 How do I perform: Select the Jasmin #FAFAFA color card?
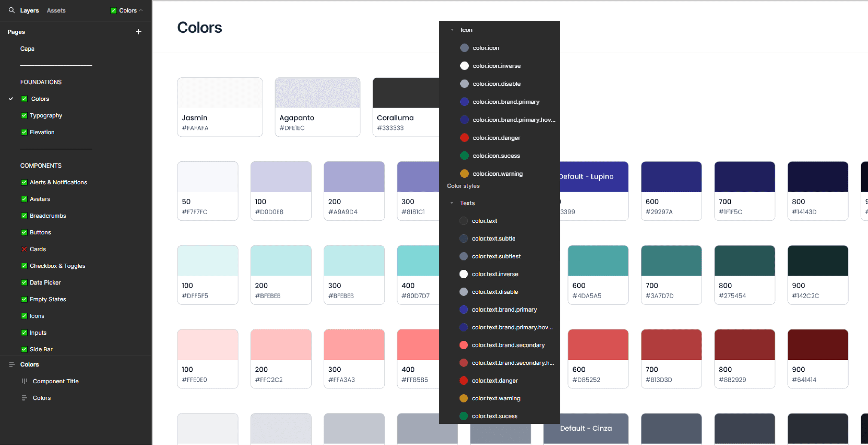[220, 107]
